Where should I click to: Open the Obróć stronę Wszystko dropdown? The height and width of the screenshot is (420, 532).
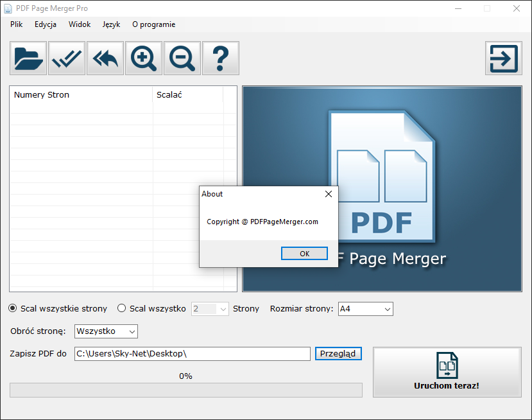coord(106,331)
